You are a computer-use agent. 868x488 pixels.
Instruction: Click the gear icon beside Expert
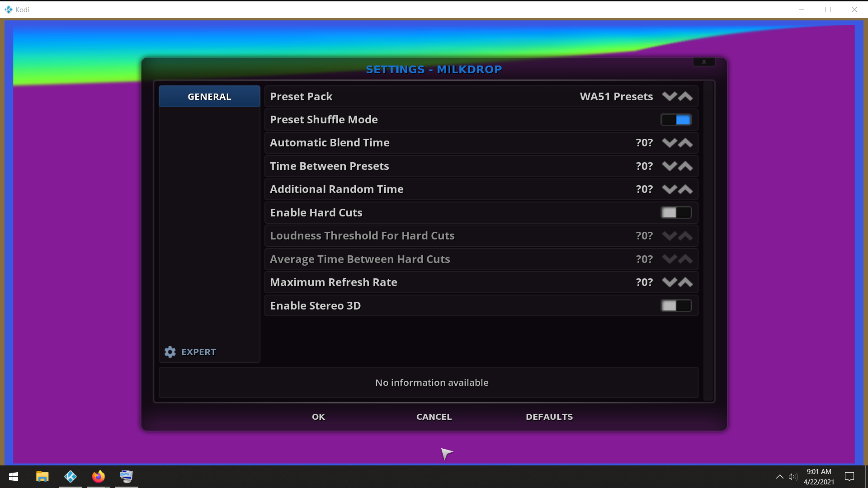[x=170, y=352]
